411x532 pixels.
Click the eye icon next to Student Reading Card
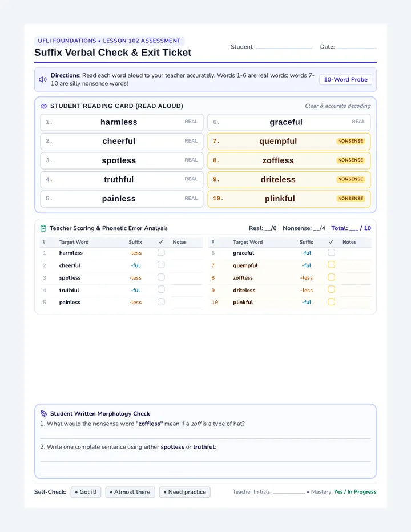44,106
